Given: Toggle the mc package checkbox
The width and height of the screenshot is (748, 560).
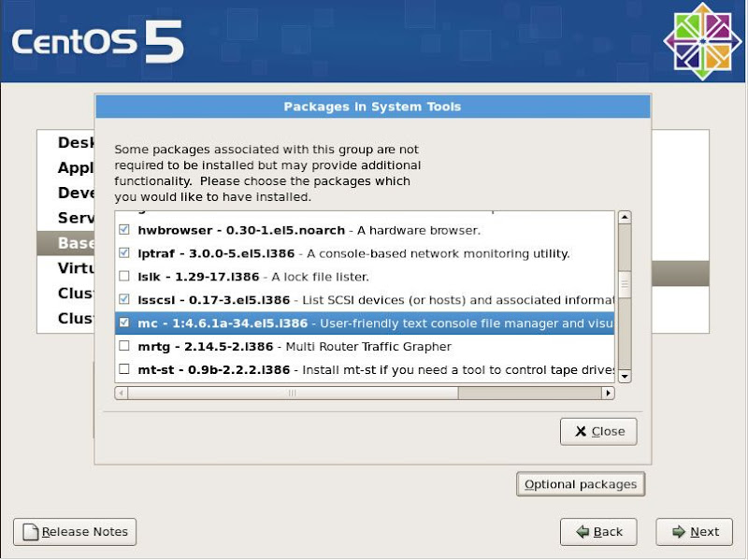Looking at the screenshot, I should [x=124, y=323].
